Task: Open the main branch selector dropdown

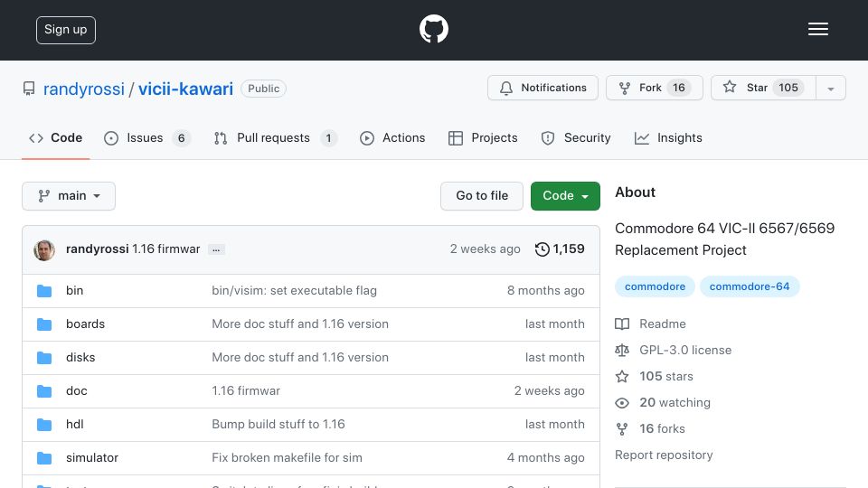Action: click(x=69, y=196)
